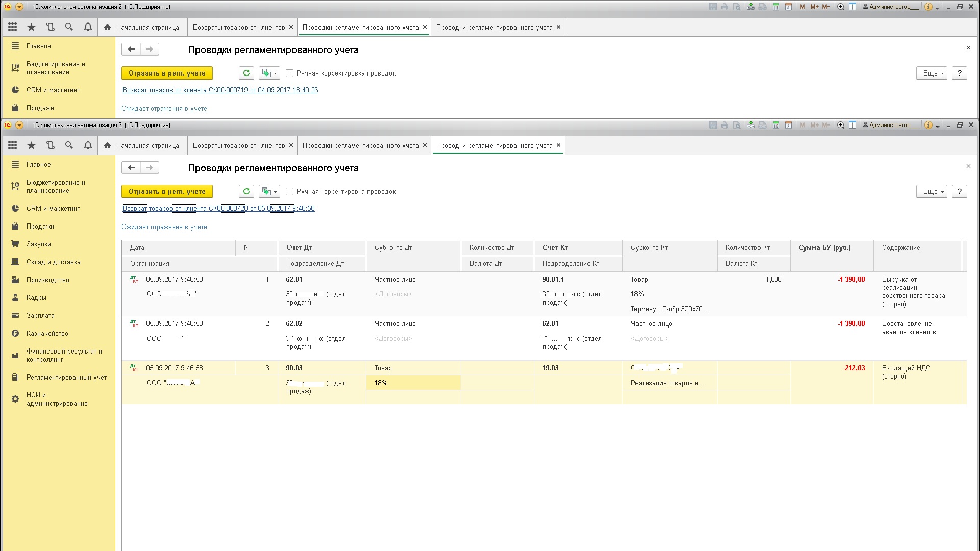Open Казначейство section in sidebar

[47, 333]
